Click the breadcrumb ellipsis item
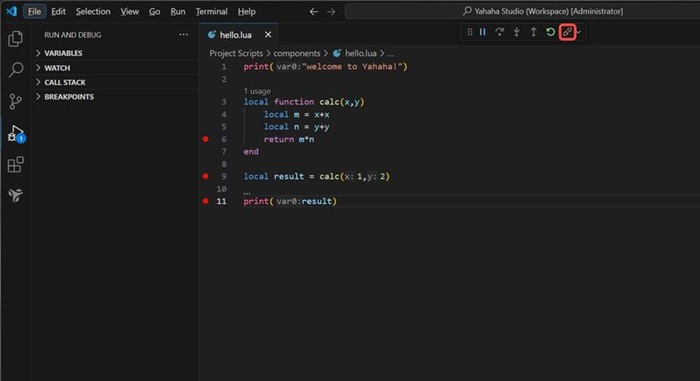 click(390, 54)
